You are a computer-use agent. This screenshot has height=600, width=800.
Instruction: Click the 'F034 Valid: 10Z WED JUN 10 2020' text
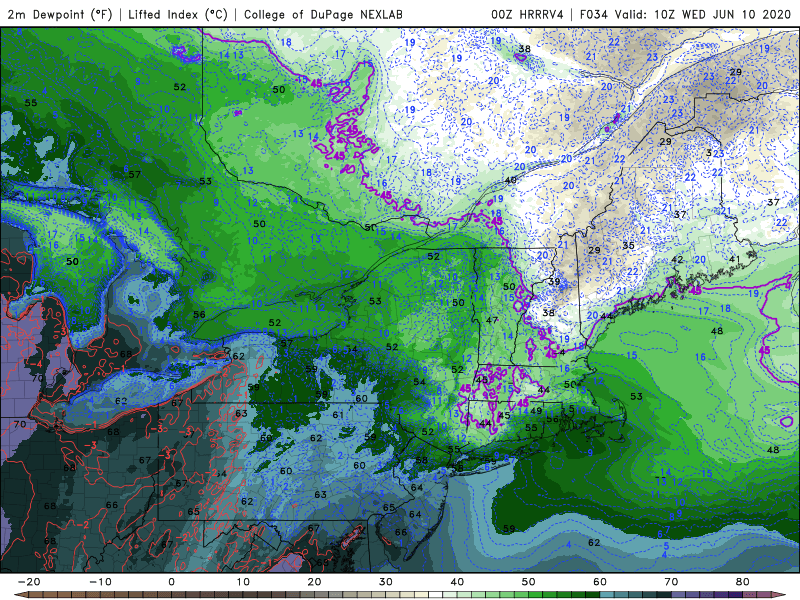coord(685,14)
